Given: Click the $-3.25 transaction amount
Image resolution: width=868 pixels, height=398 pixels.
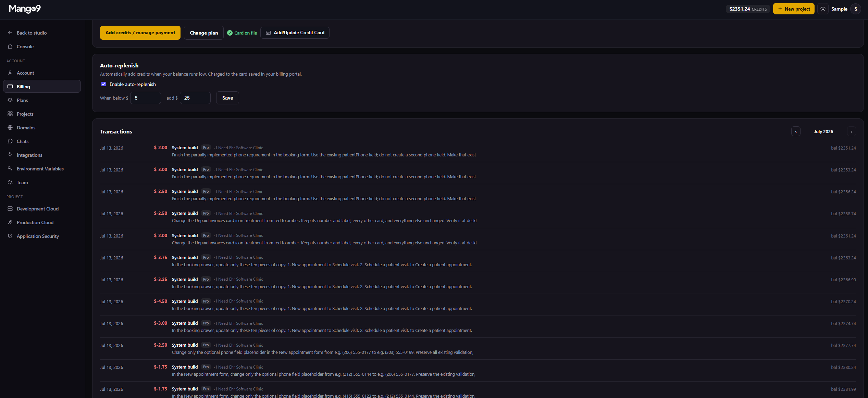Looking at the screenshot, I should click(x=161, y=279).
